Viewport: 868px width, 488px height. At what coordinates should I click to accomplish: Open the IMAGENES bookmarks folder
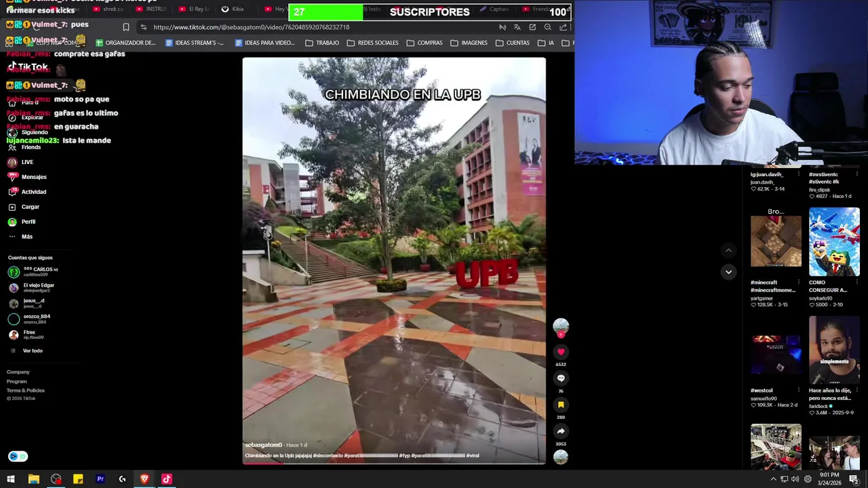469,43
